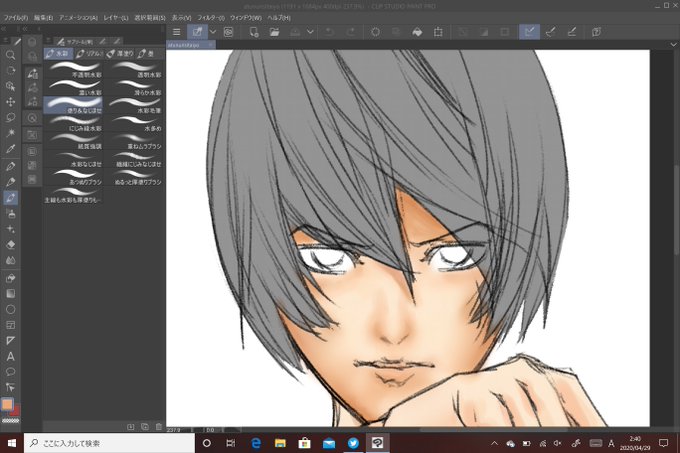The image size is (680, 453).
Task: Click the Windows search box
Action: (x=109, y=443)
